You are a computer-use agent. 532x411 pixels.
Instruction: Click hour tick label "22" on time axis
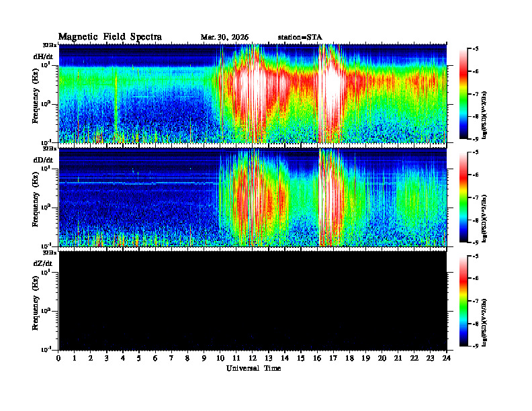414,359
